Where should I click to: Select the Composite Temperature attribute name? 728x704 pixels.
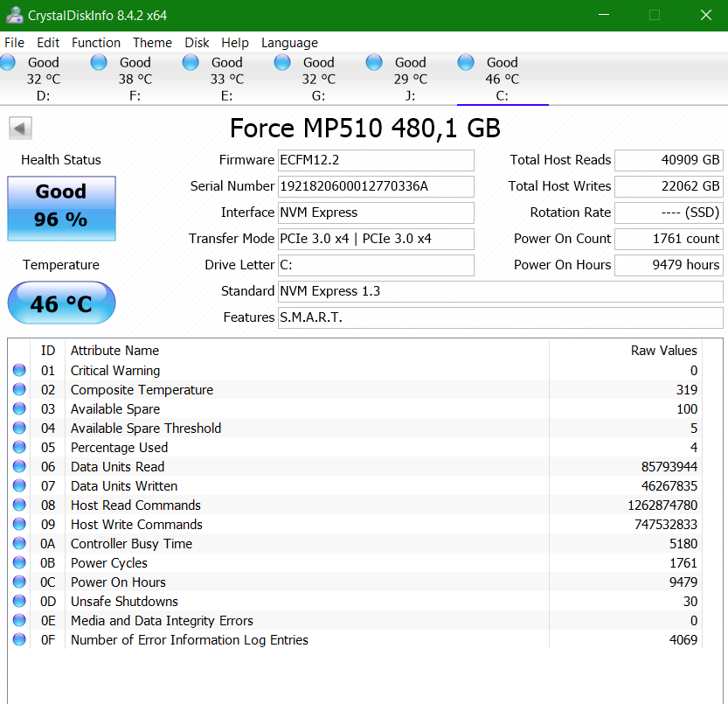pos(142,390)
